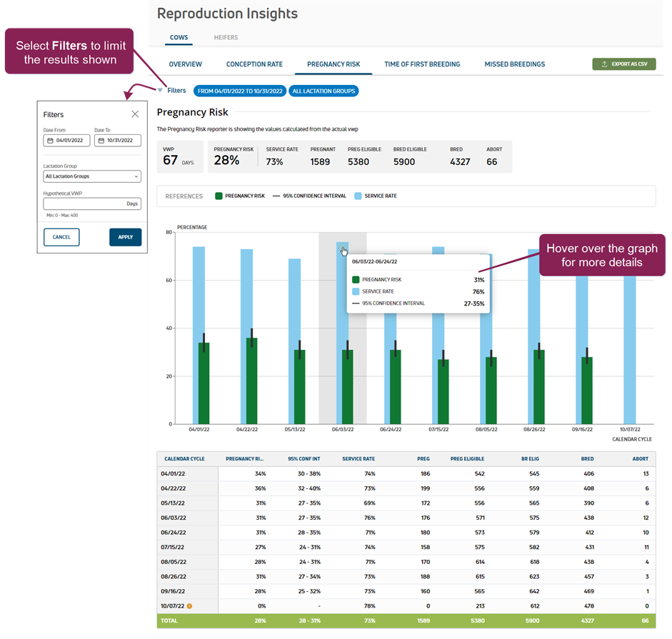
Task: Open the Date To calendar icon
Action: point(101,141)
